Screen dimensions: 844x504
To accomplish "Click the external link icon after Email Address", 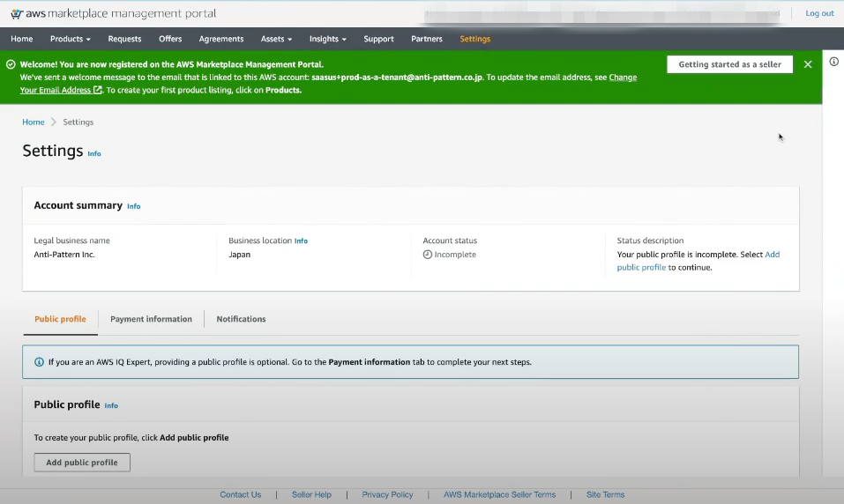I will [x=97, y=90].
